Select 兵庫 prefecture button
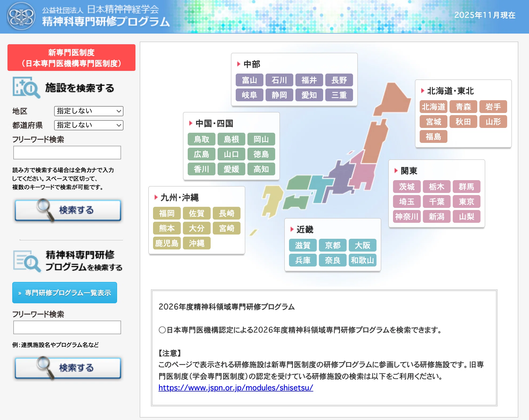The height and width of the screenshot is (420, 529). tap(303, 260)
